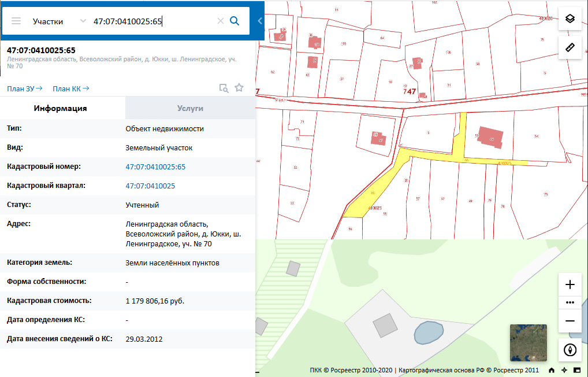Click the blue magnifier search icon
Image resolution: width=588 pixels, height=377 pixels.
(x=235, y=21)
